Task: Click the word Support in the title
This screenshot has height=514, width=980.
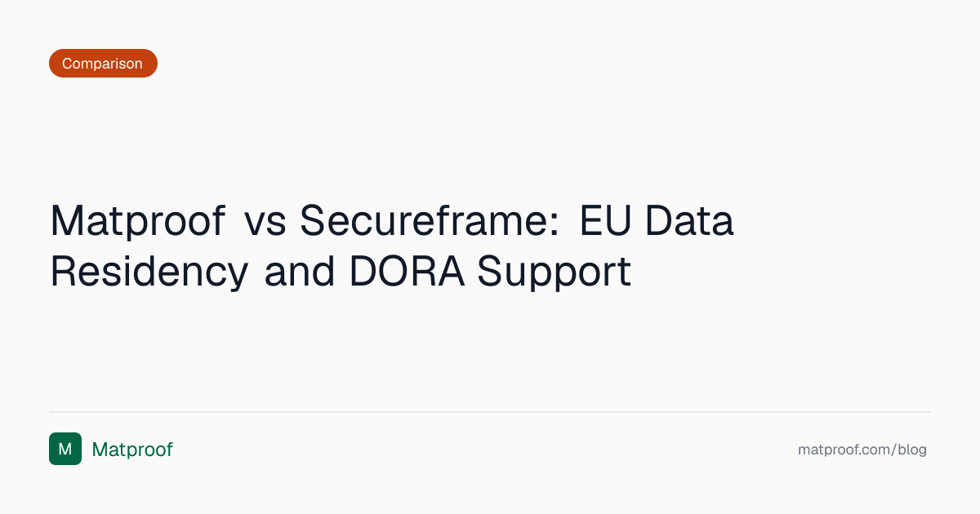Action: (x=555, y=272)
